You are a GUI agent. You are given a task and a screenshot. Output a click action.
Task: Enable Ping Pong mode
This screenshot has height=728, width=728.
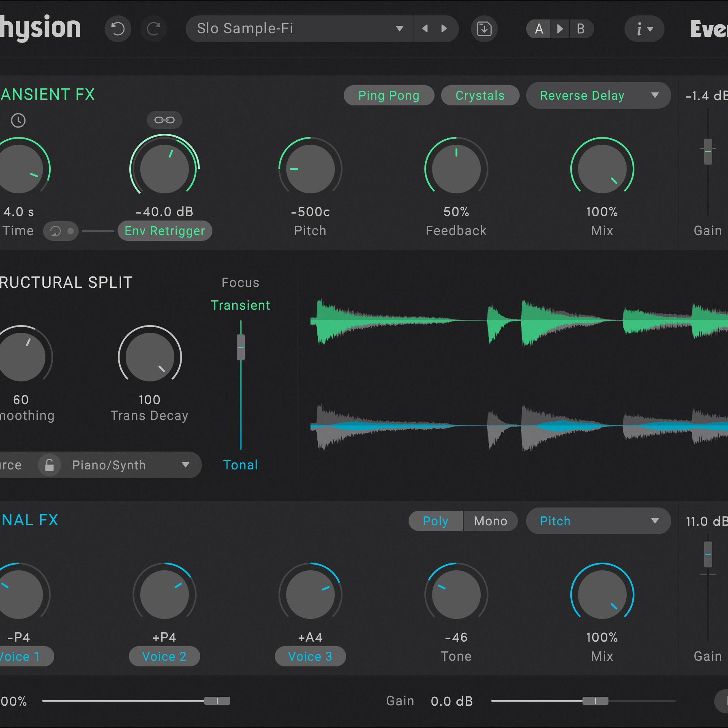389,95
